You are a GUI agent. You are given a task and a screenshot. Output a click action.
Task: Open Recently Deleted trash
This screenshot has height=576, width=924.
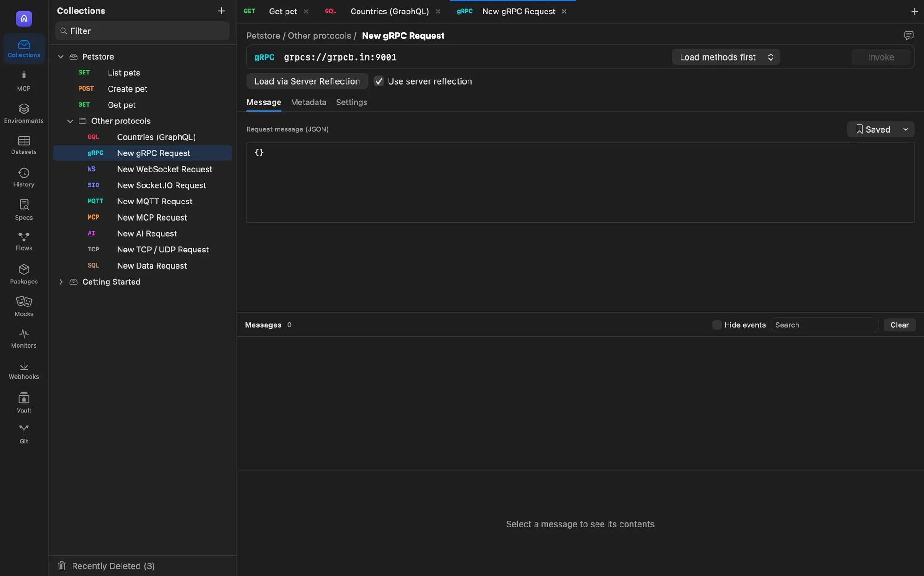(106, 566)
